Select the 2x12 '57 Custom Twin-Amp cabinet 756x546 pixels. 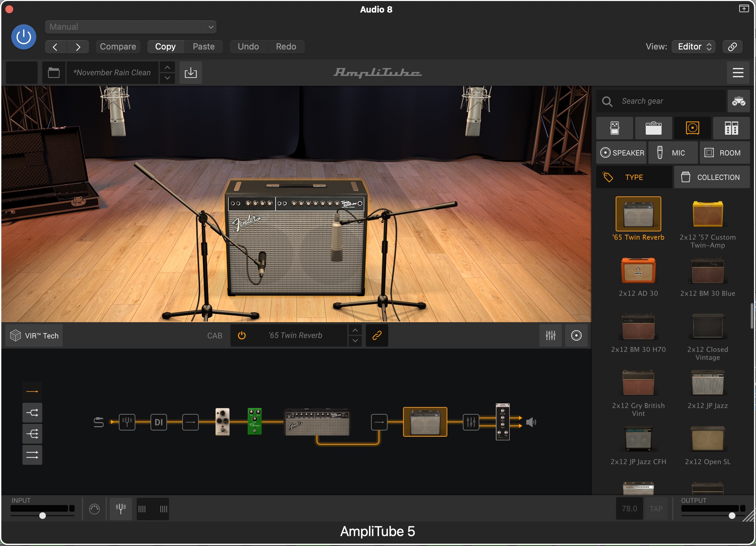coord(707,214)
